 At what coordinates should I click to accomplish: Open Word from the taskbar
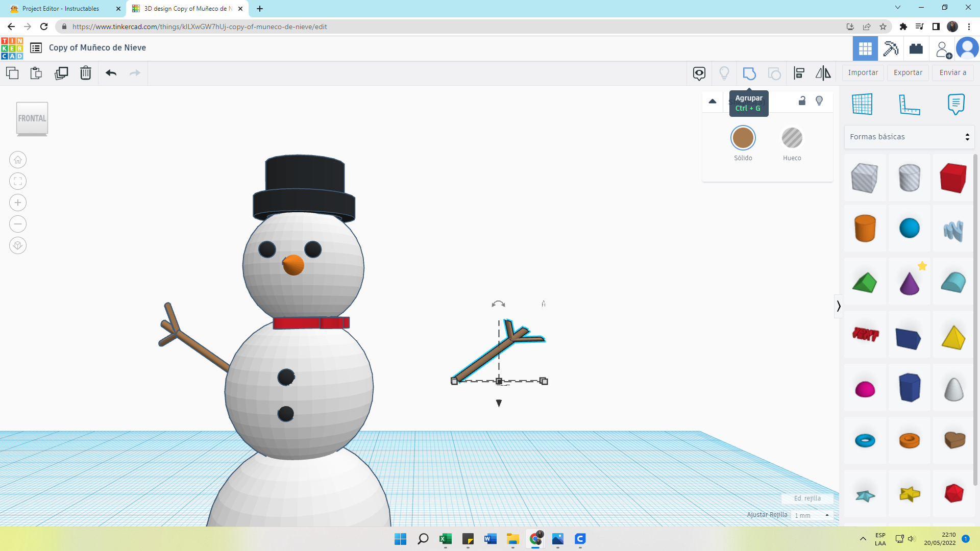491,539
